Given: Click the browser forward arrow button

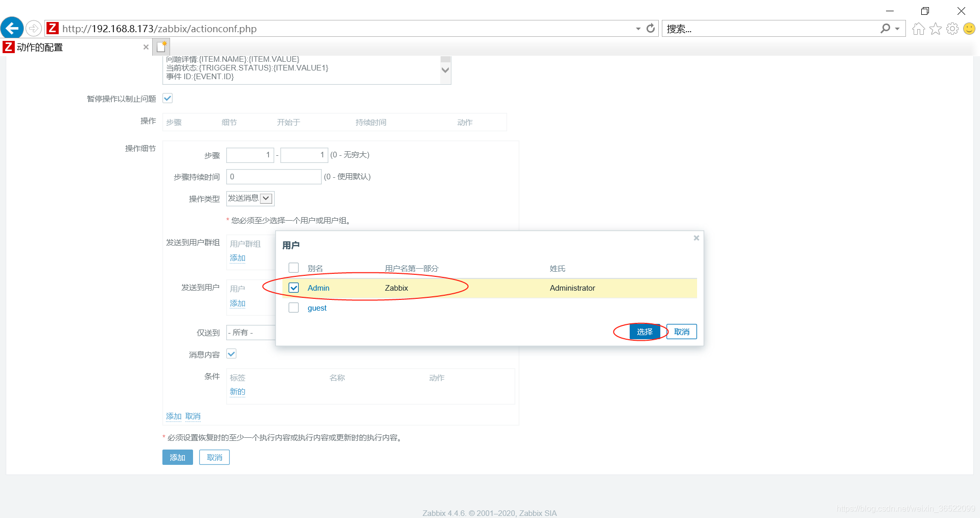Looking at the screenshot, I should 34,28.
